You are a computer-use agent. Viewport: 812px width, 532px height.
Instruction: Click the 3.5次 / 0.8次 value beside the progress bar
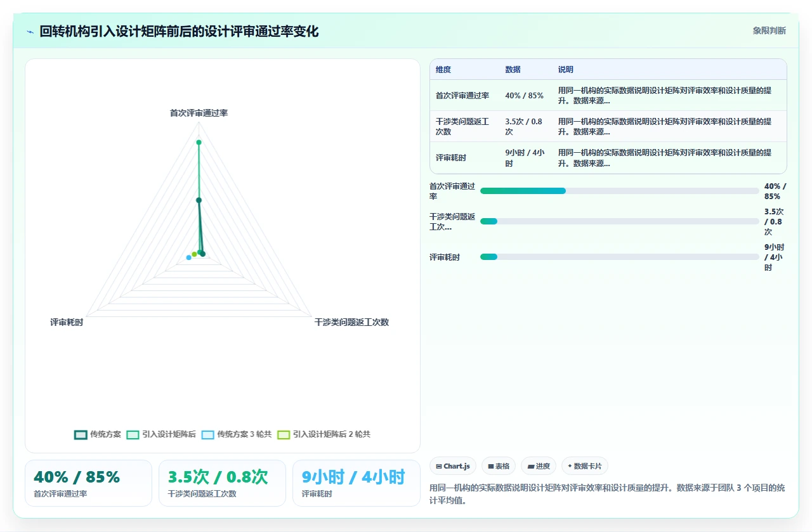pyautogui.click(x=774, y=221)
